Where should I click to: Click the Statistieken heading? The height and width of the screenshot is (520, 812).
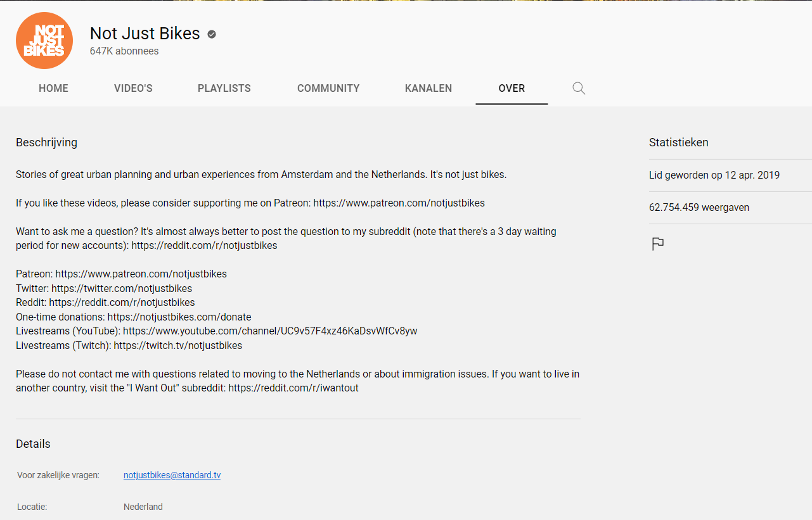pos(679,143)
